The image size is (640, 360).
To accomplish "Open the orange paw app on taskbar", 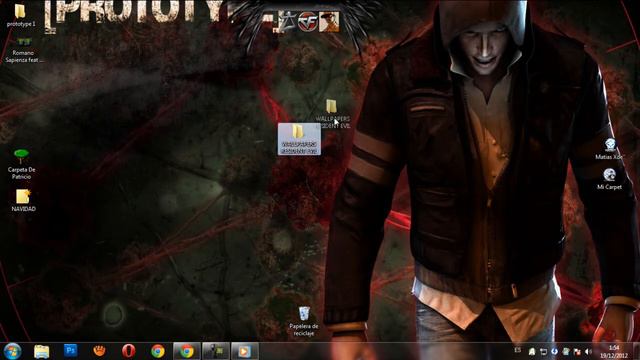I will click(x=99, y=351).
